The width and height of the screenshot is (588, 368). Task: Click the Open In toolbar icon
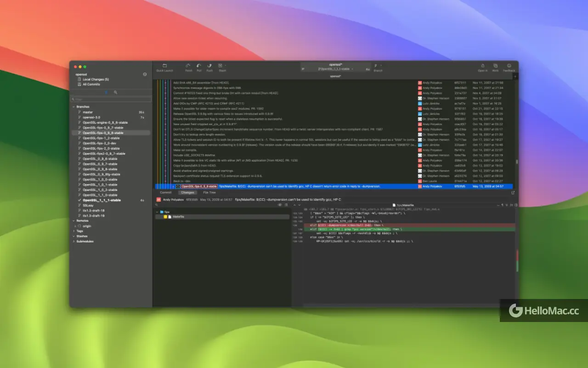coord(483,66)
